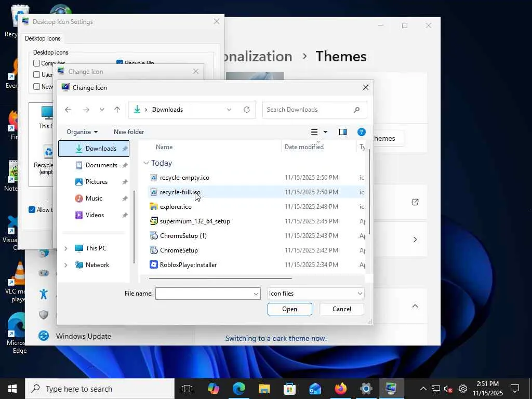532x399 pixels.
Task: Toggle the Network desktop icon checkbox
Action: pos(37,87)
